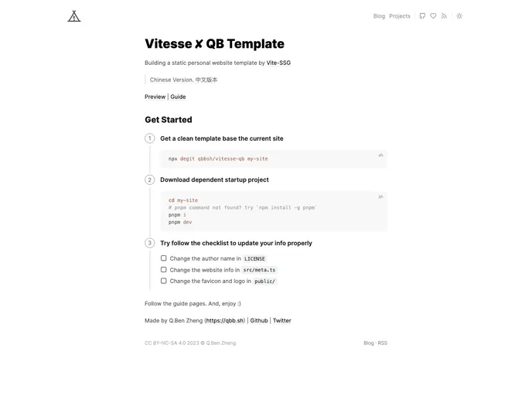Click the tent logo icon
The height and width of the screenshot is (396, 532).
click(74, 15)
